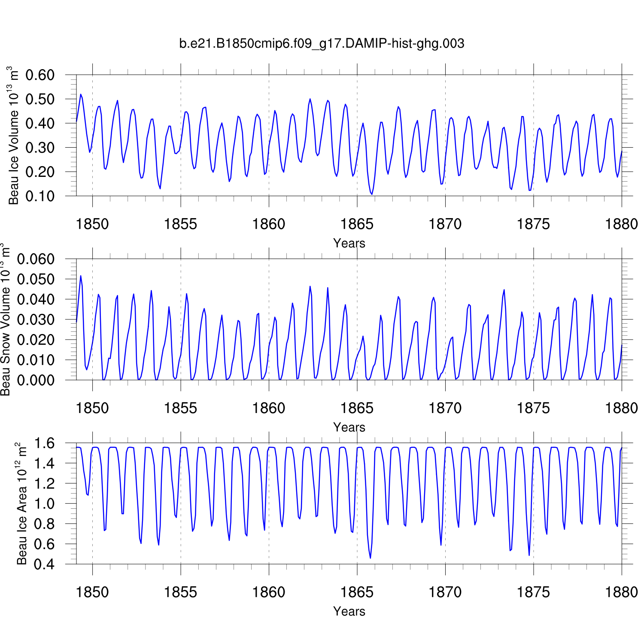Click the Years label under the top panel
Viewport: 644px width, 644px height.
click(349, 243)
